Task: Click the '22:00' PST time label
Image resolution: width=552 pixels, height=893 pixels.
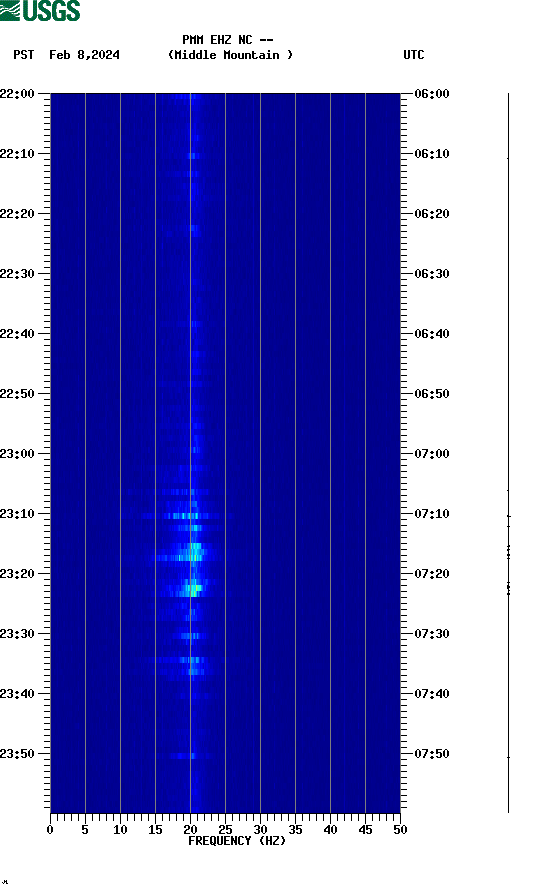Action: (x=17, y=94)
